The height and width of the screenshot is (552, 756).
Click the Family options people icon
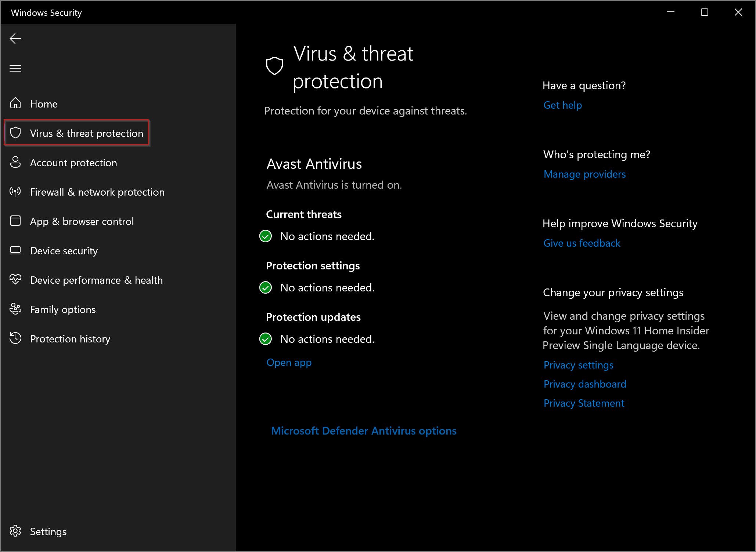pos(15,309)
